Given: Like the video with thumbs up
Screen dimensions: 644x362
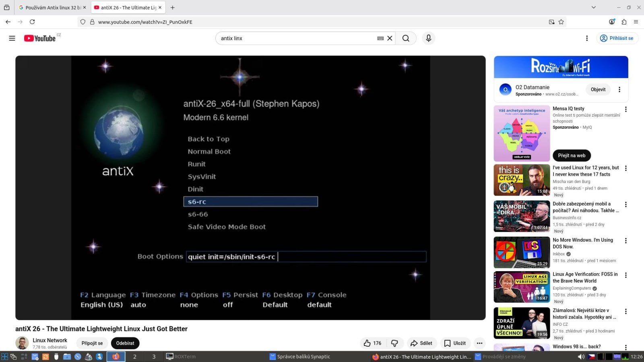Looking at the screenshot, I should [x=372, y=343].
